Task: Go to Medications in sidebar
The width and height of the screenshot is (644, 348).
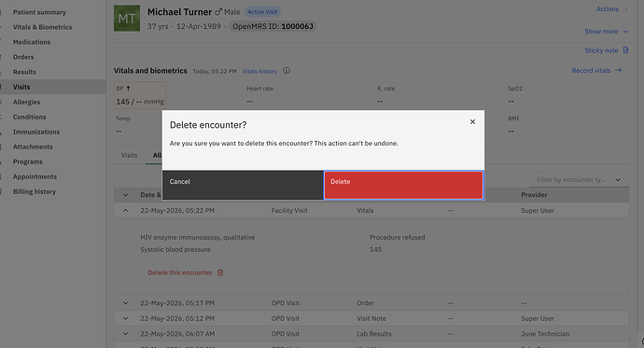Action: 32,42
